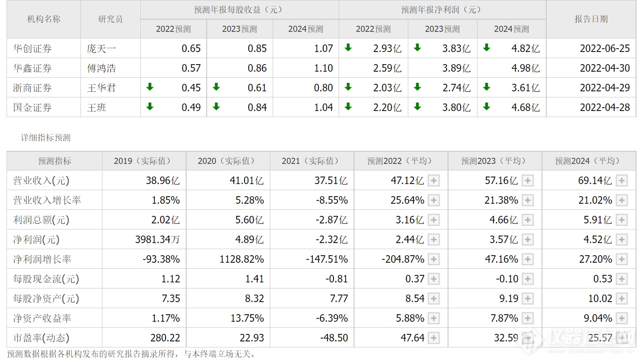Screen dimensions: 644x362
Task: Click researcher name 庞天一
Action: point(101,48)
